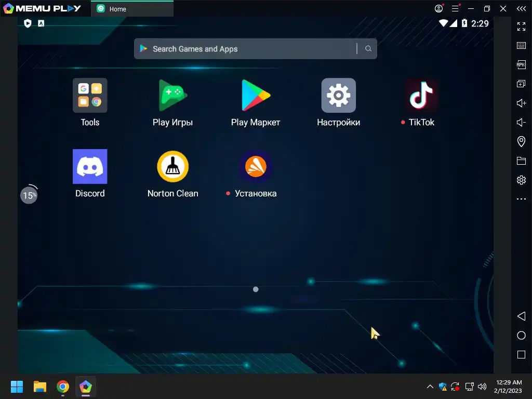Screen dimensions: 532x399
Task: Click MEmu Play taskbar icon
Action: pyautogui.click(x=86, y=387)
